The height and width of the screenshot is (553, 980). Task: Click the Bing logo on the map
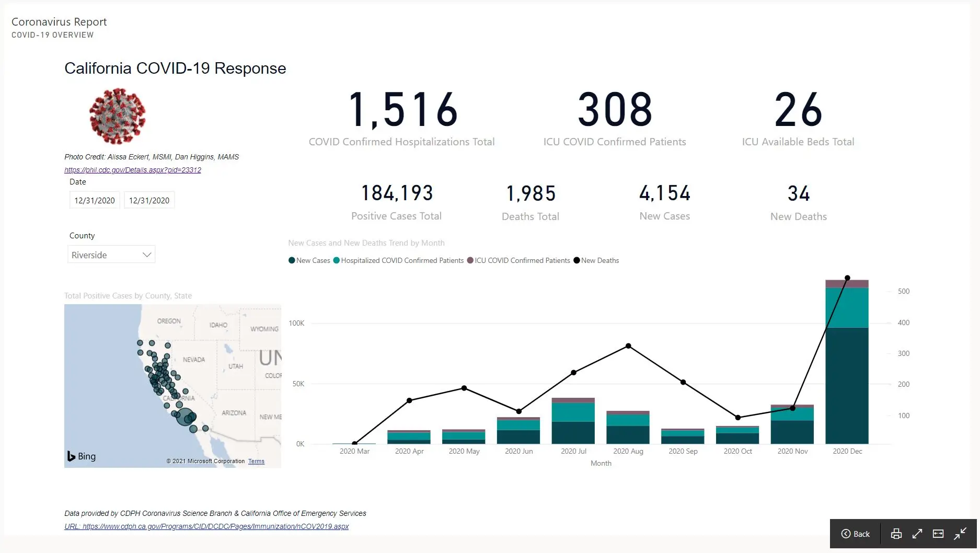[82, 456]
